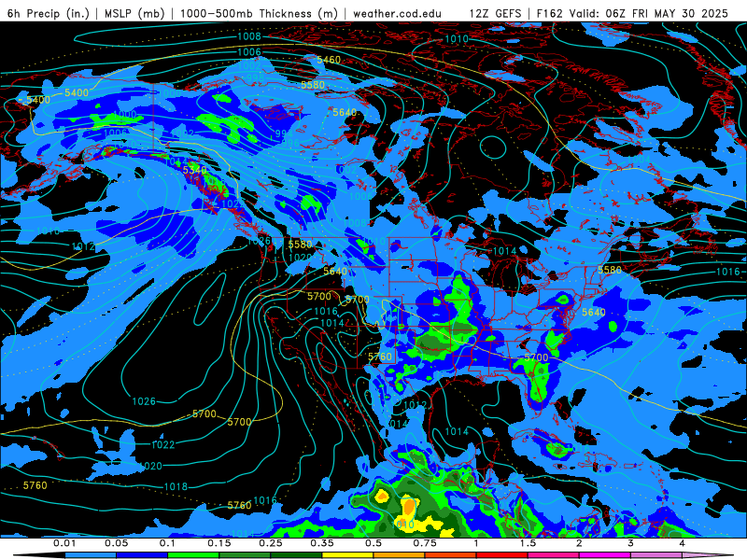Click the '5460' thickness contour label
The height and width of the screenshot is (560, 747).
click(x=329, y=60)
